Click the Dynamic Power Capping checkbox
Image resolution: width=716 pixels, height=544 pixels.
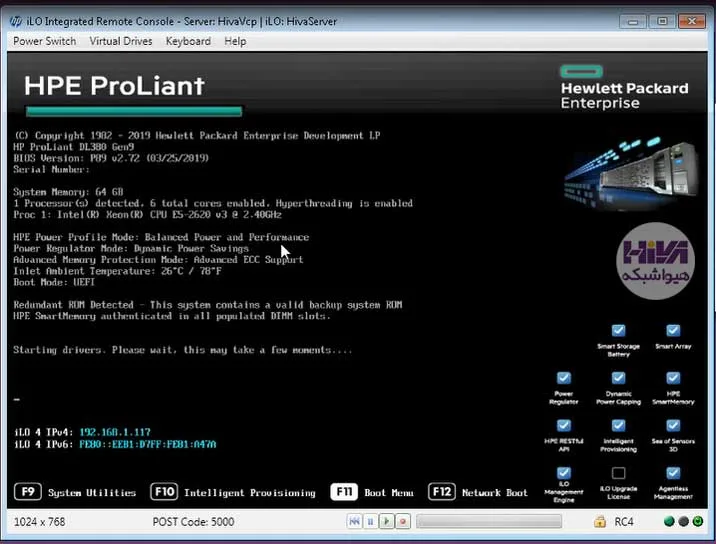click(618, 378)
